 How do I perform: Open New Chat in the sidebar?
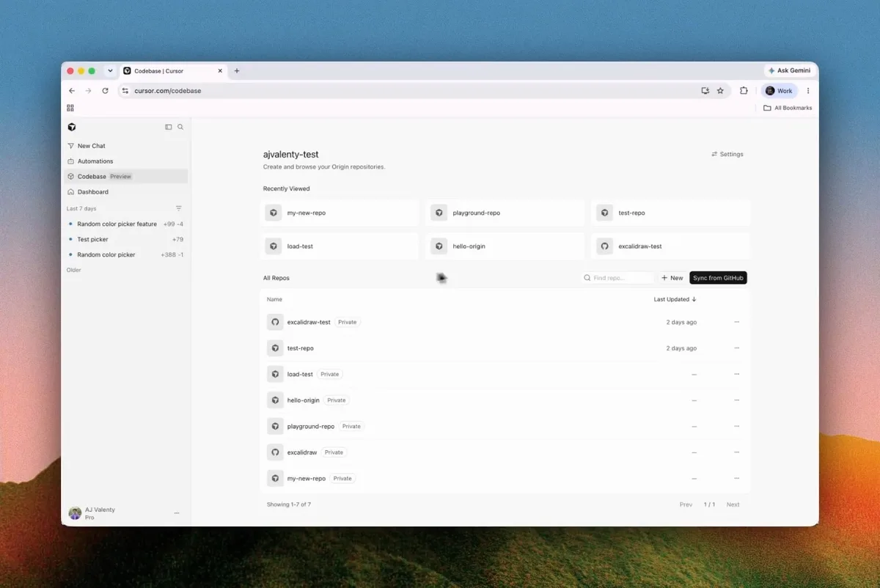(x=125, y=146)
